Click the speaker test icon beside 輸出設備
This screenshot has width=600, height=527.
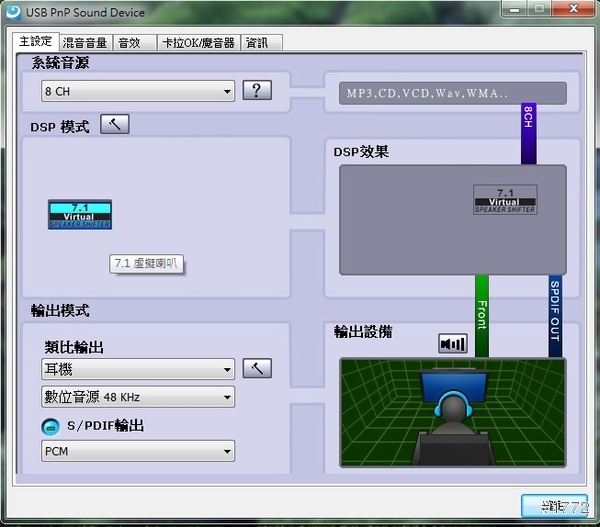[x=452, y=344]
